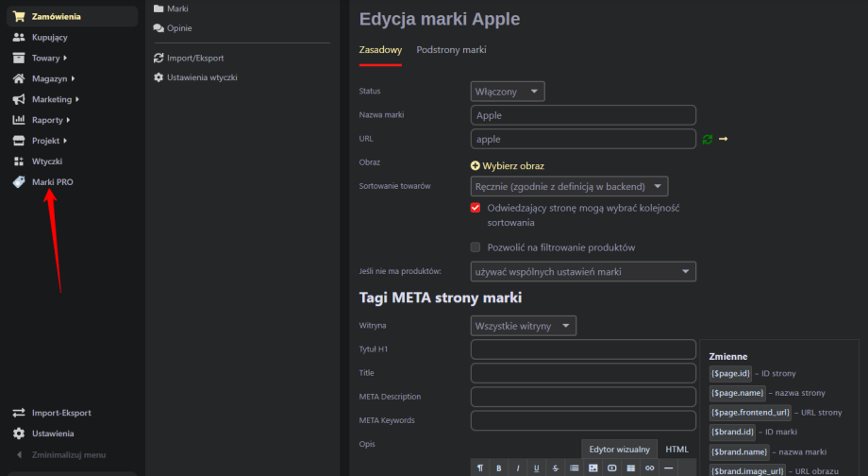Insert a link using the editor toolbar
This screenshot has height=476, width=868.
(649, 468)
